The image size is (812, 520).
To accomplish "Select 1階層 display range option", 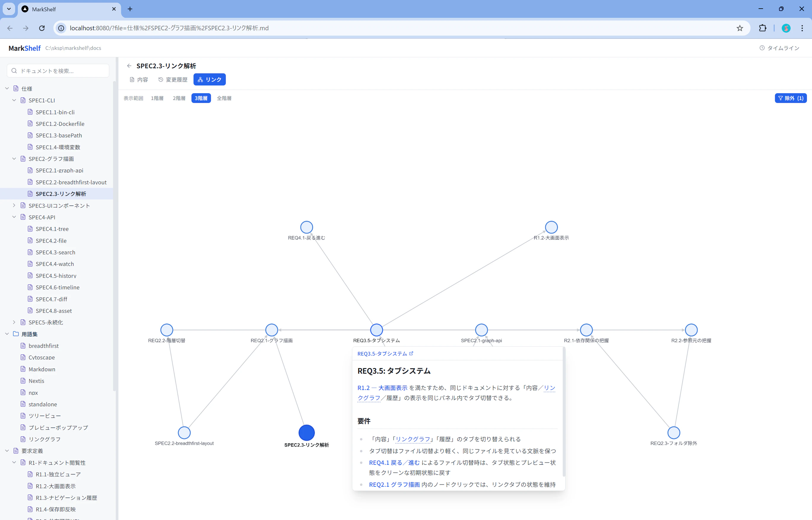I will pyautogui.click(x=157, y=98).
